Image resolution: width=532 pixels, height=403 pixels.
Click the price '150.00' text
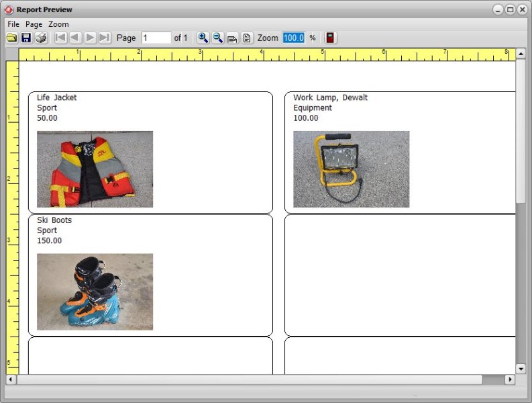pyautogui.click(x=49, y=240)
